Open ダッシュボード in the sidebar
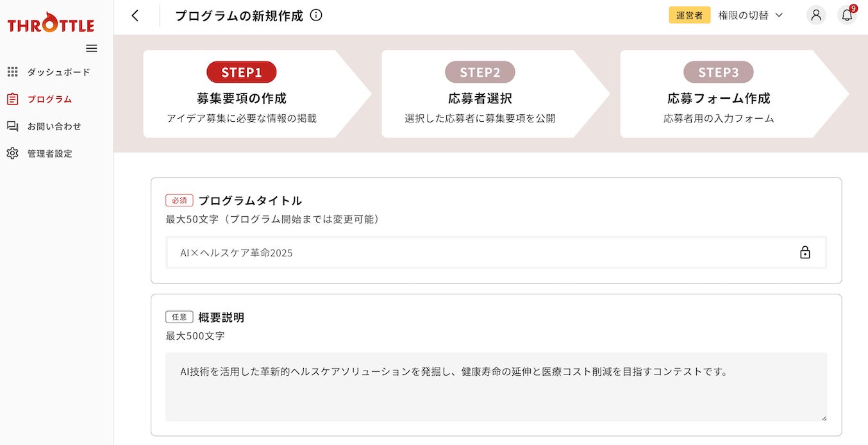 pyautogui.click(x=58, y=72)
